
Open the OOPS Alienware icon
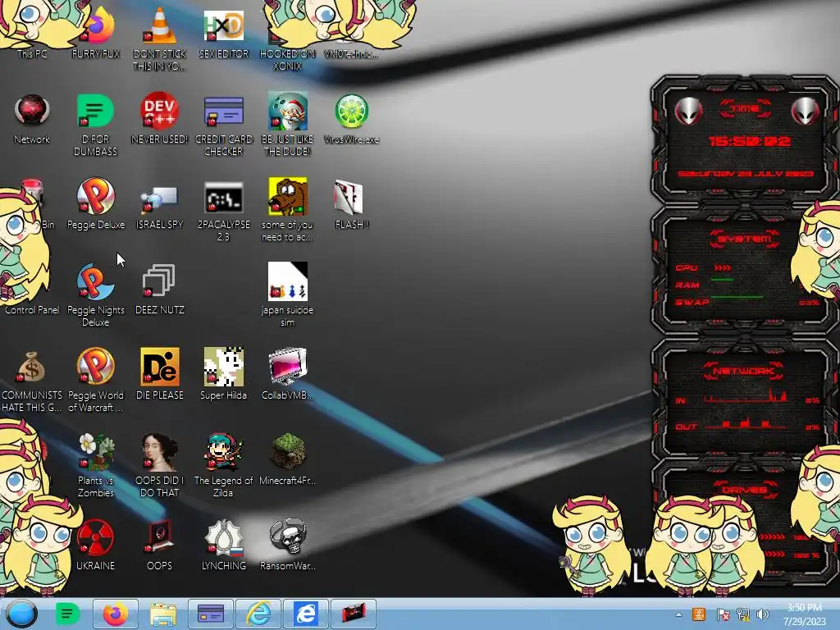tap(160, 537)
